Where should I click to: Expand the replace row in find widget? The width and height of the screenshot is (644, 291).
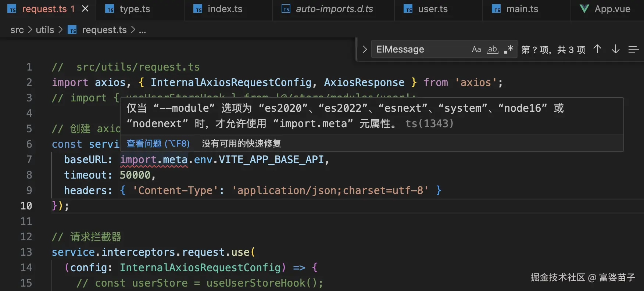click(365, 49)
